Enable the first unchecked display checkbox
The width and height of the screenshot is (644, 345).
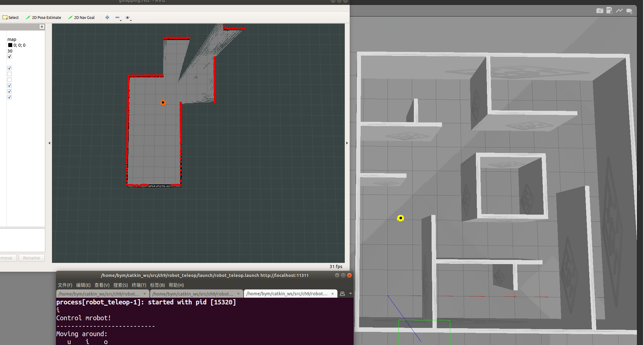[x=9, y=74]
